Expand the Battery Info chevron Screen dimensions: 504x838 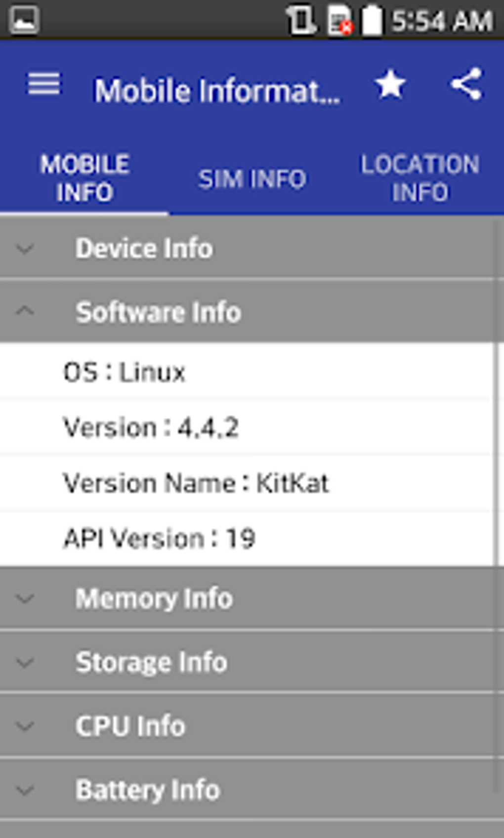(25, 790)
